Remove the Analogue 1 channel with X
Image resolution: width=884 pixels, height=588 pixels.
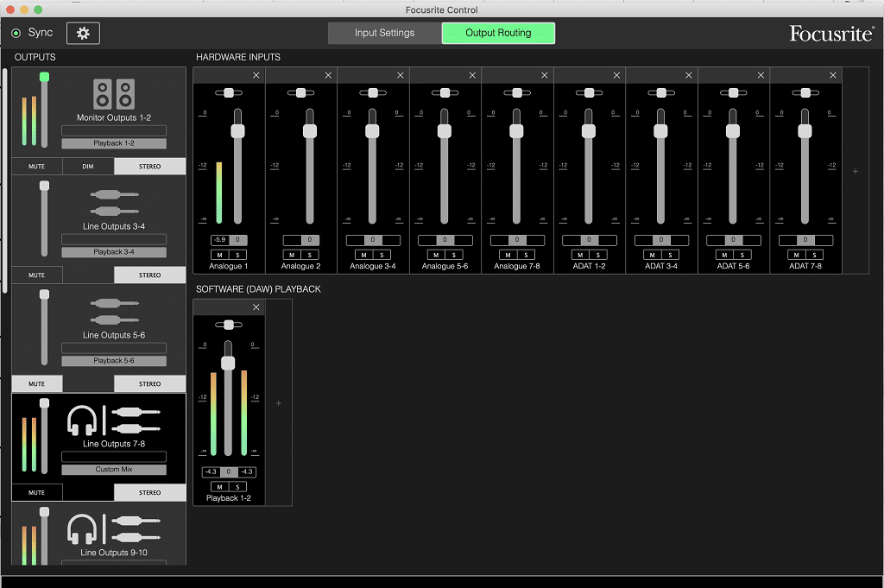point(256,75)
